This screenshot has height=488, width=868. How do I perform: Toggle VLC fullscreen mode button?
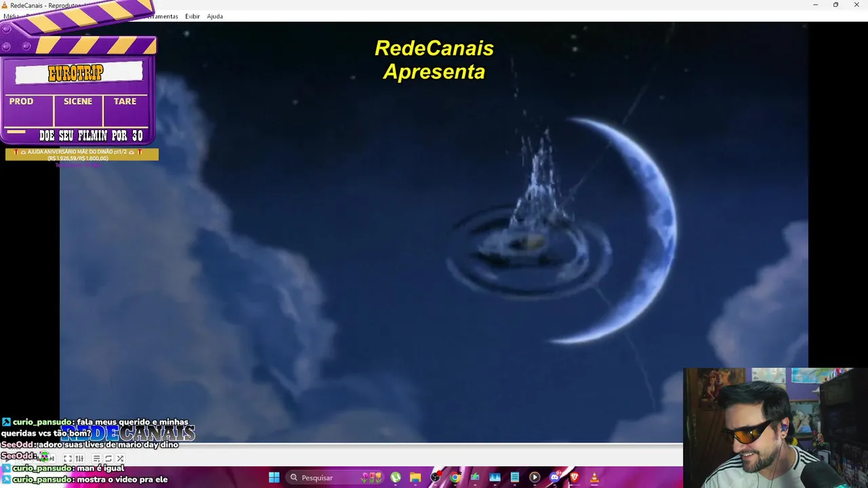(68, 459)
